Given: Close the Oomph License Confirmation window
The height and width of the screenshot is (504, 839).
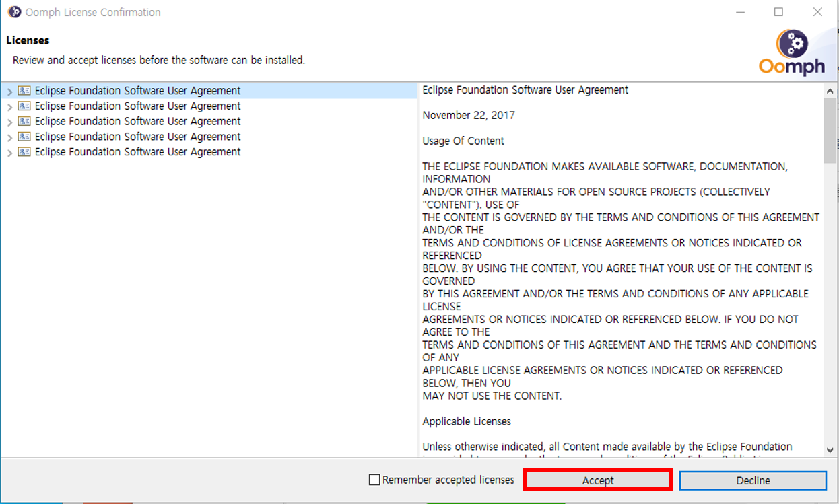Looking at the screenshot, I should (x=817, y=12).
